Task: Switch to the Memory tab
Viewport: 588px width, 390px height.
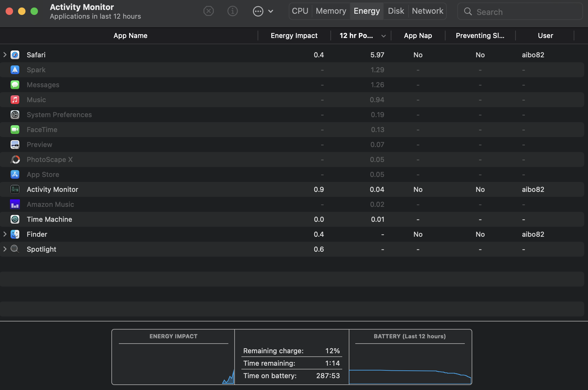Action: [331, 11]
